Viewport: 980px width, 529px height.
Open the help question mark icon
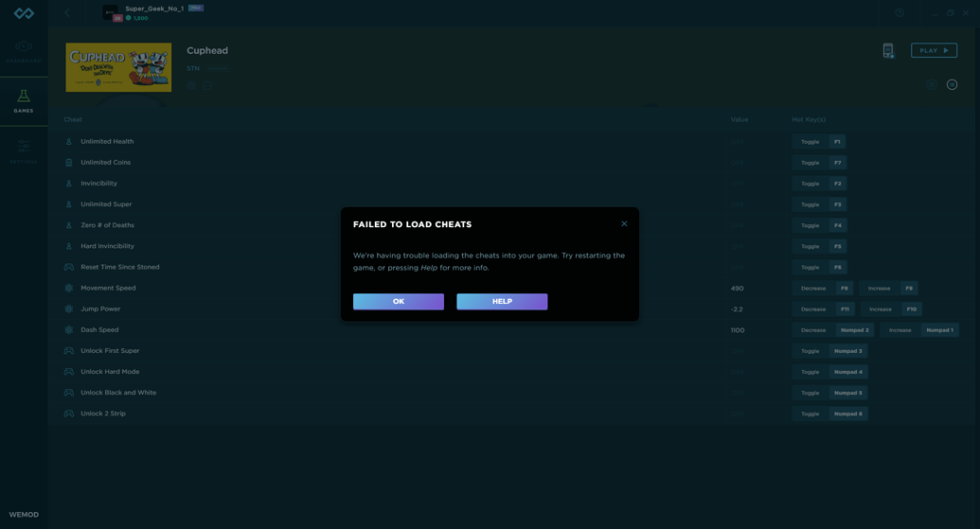pos(900,13)
